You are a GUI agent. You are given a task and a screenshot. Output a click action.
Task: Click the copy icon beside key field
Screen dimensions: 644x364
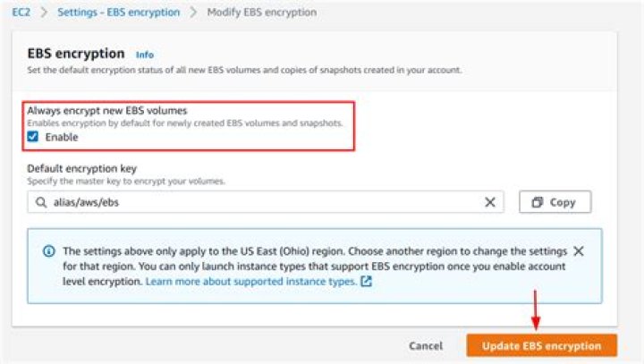tap(538, 202)
